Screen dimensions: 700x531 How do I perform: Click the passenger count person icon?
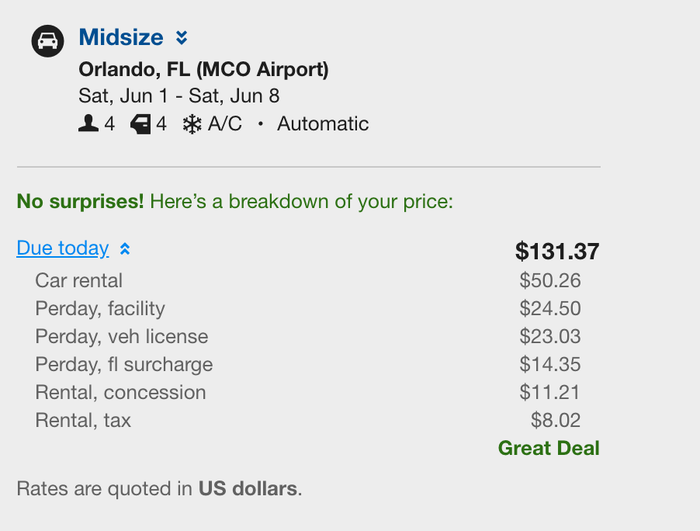88,123
